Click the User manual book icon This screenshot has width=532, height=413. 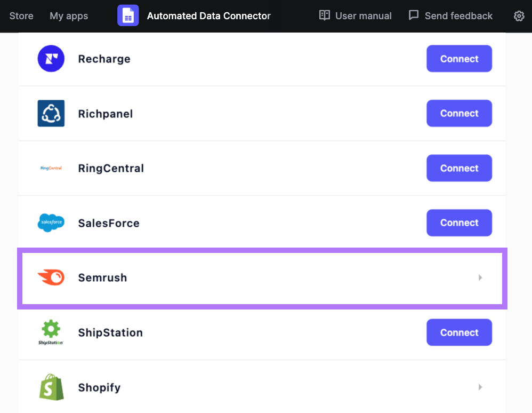coord(325,15)
